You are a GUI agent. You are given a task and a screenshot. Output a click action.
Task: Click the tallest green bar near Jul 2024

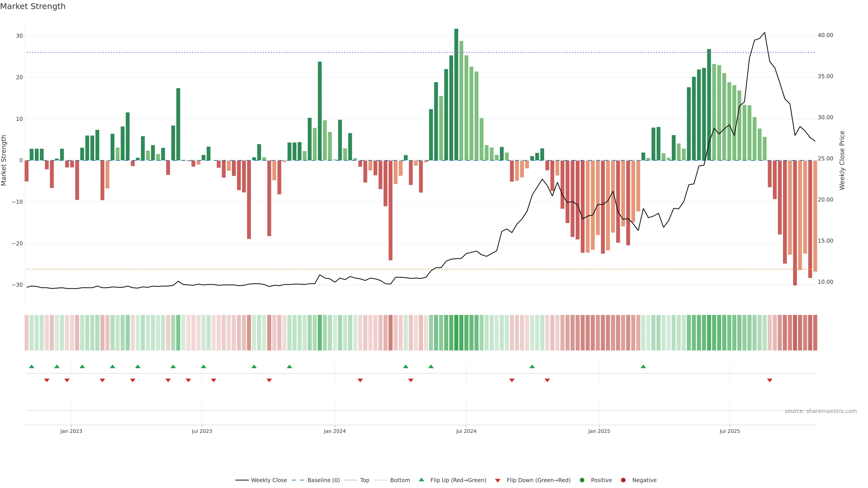pos(456,94)
